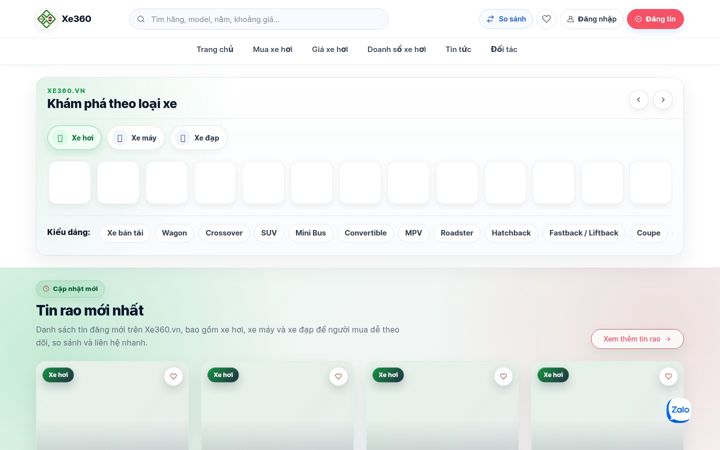
Task: Favorite the first Xe hơi listing card
Action: (x=173, y=377)
